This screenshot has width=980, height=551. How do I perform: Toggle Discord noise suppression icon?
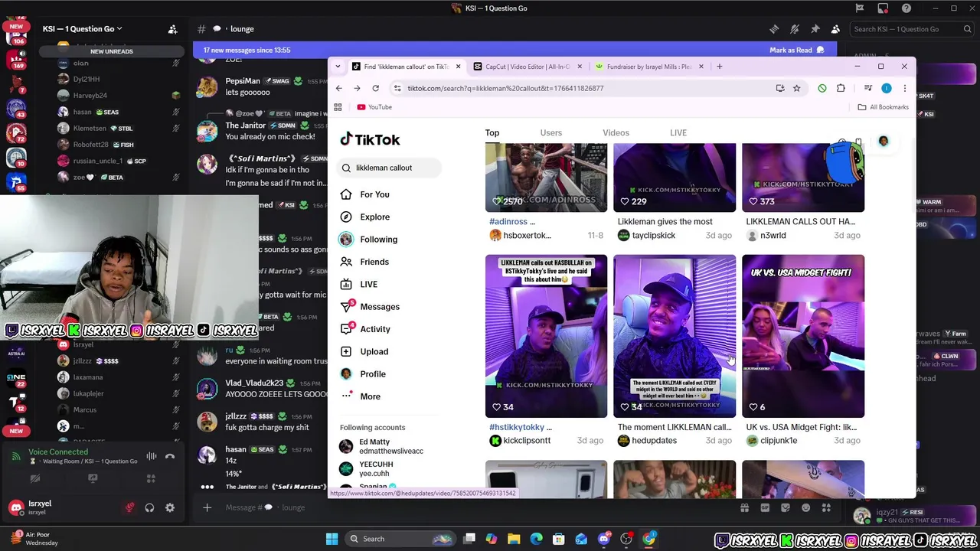(x=152, y=456)
